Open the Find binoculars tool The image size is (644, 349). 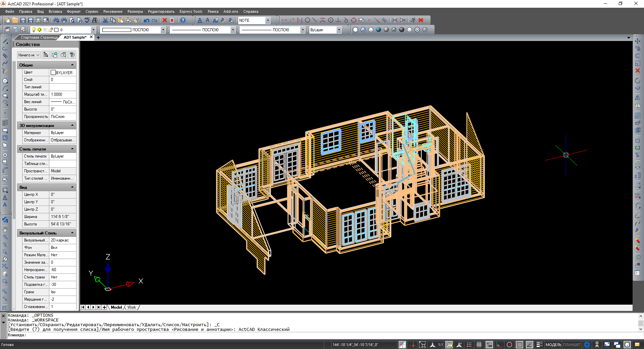[95, 20]
